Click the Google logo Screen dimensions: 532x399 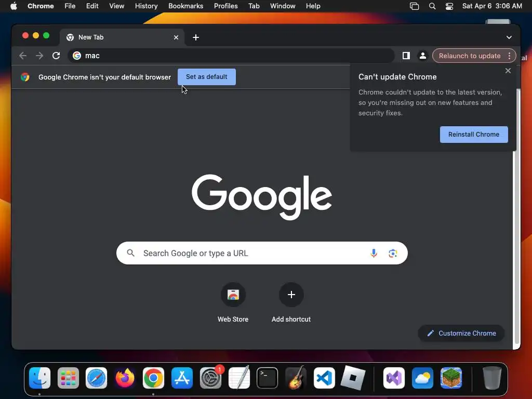tap(262, 197)
